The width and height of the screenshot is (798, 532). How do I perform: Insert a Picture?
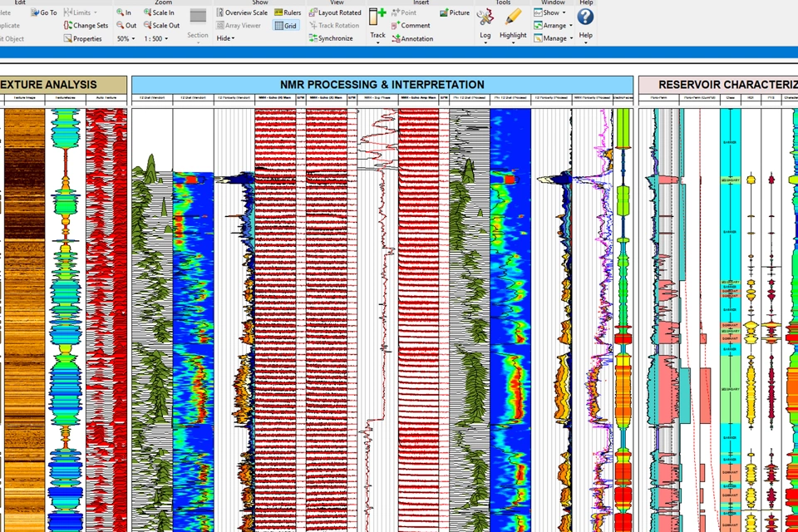[x=455, y=12]
